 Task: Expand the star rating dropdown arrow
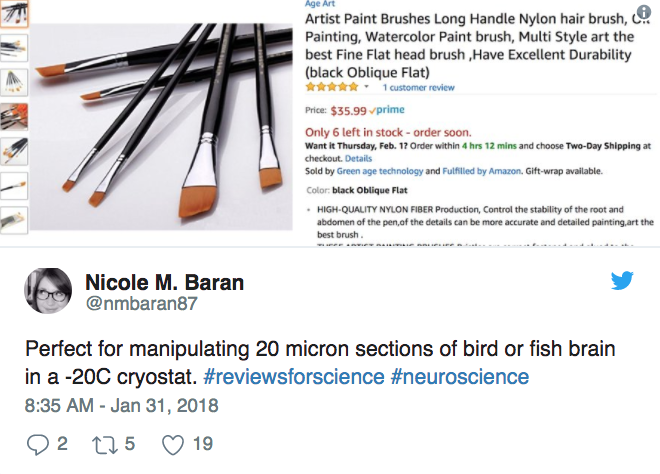(x=367, y=88)
